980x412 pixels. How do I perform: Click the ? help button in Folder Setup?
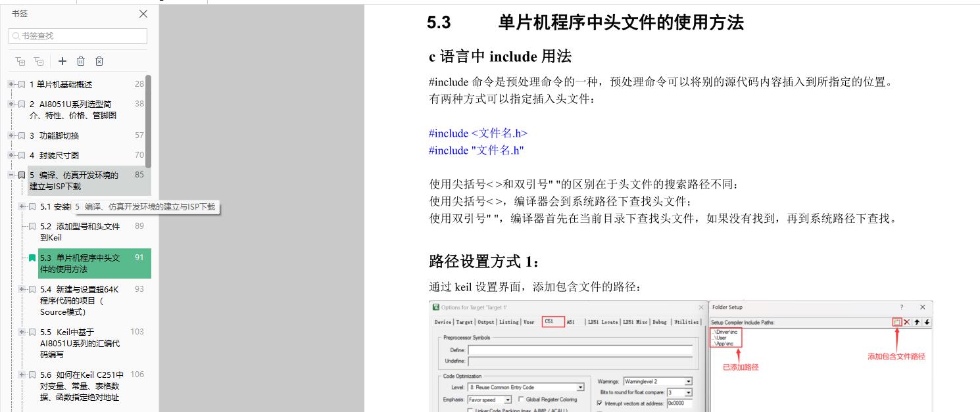pos(902,307)
